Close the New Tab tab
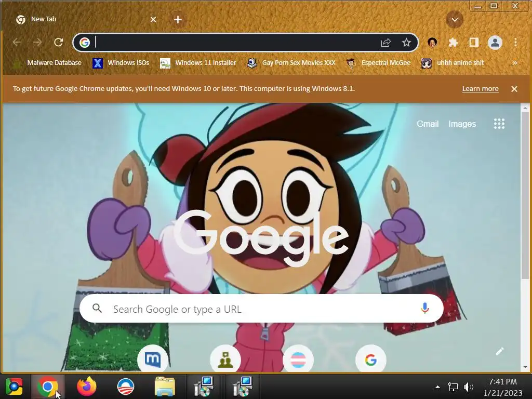This screenshot has height=399, width=532. 153,19
